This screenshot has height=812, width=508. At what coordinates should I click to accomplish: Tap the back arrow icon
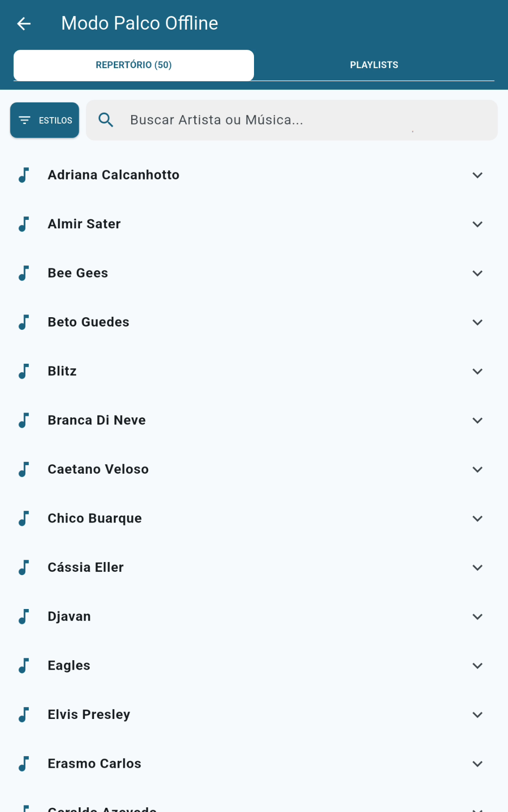tap(24, 23)
